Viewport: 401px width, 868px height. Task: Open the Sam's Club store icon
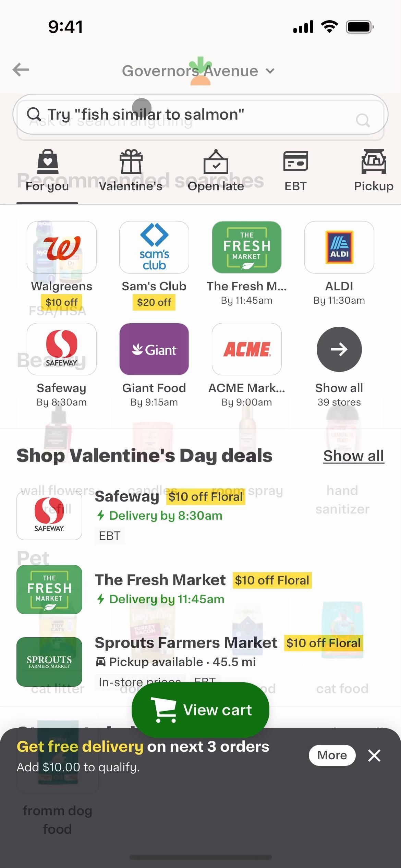[154, 247]
